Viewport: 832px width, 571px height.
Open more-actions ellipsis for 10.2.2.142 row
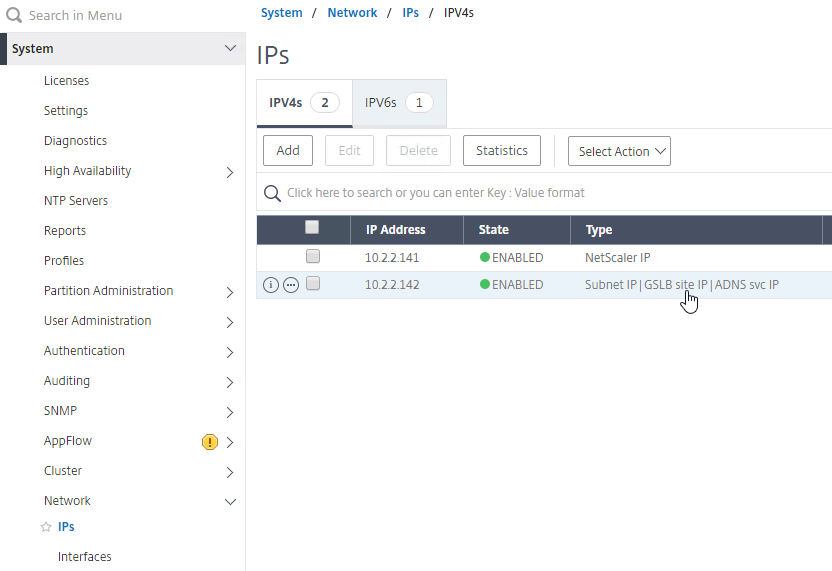pyautogui.click(x=291, y=285)
